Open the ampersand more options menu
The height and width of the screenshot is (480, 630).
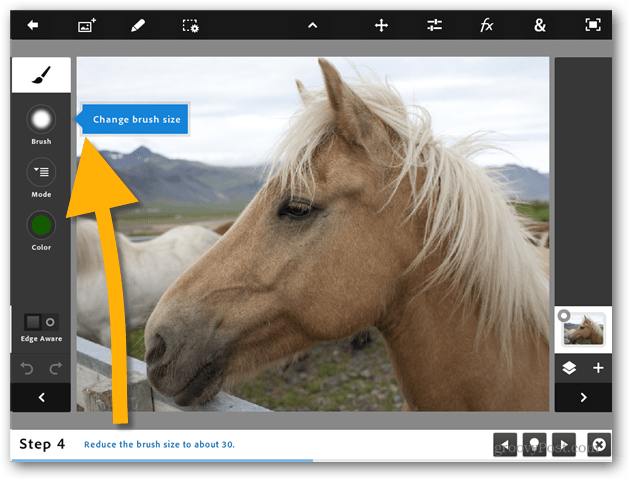[540, 26]
